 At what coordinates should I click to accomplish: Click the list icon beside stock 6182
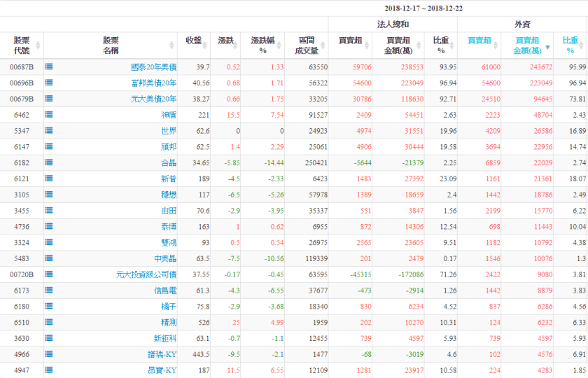[49, 162]
